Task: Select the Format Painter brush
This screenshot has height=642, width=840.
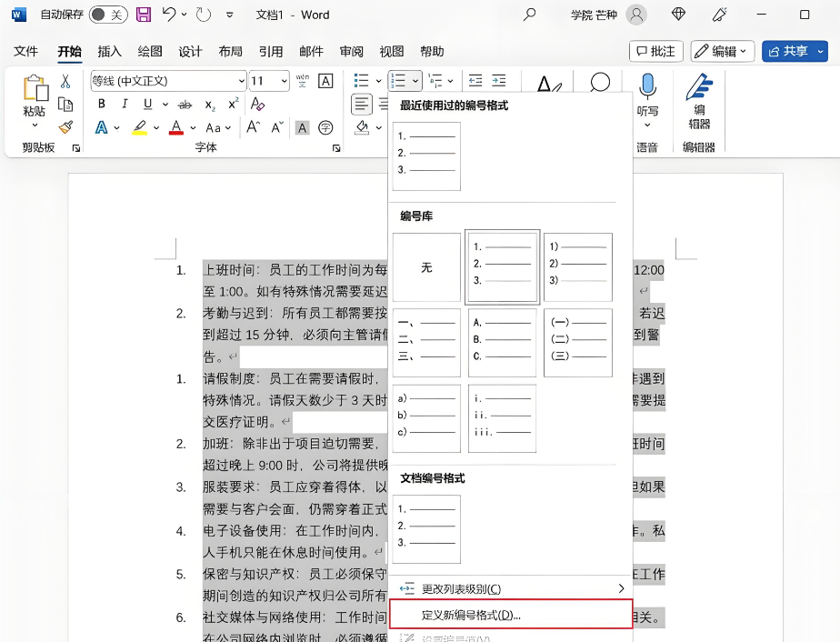Action: [x=65, y=126]
